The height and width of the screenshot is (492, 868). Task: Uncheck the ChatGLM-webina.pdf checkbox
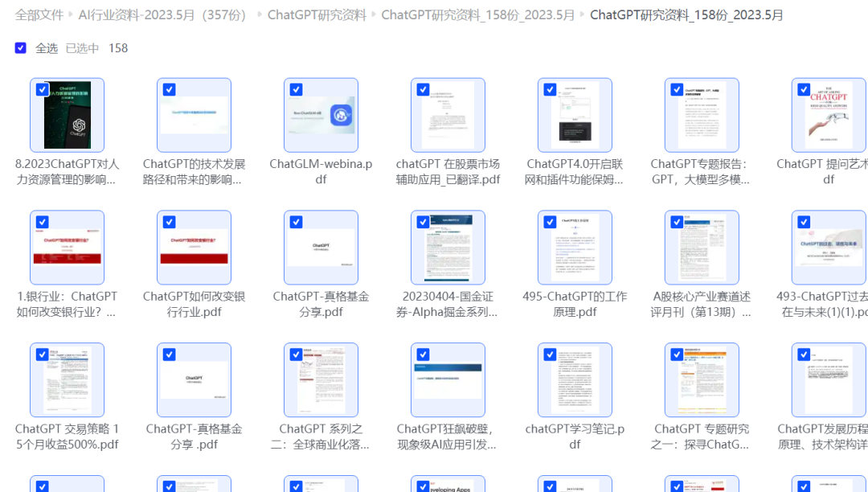tap(296, 90)
